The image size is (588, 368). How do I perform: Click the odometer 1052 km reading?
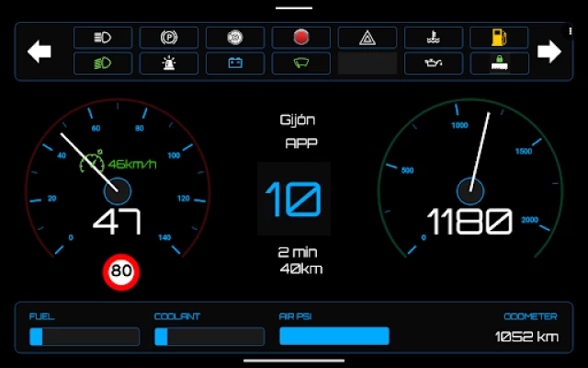point(526,337)
